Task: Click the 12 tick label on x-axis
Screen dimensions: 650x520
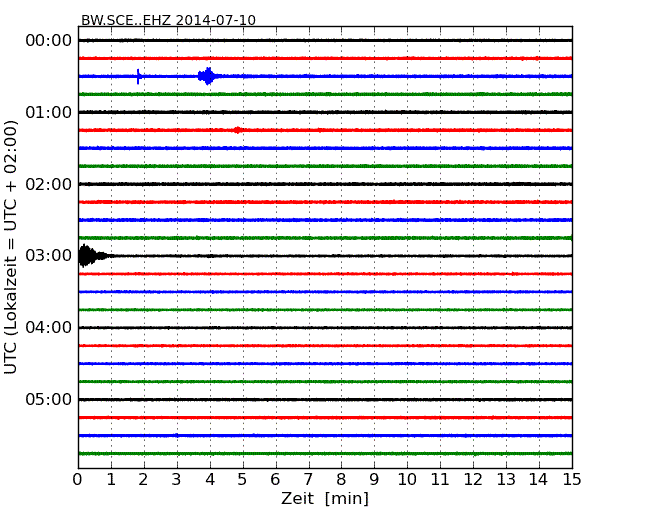Action: click(x=473, y=480)
